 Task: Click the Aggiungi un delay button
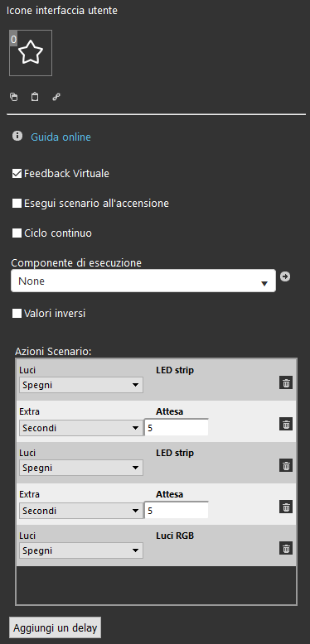(x=55, y=628)
